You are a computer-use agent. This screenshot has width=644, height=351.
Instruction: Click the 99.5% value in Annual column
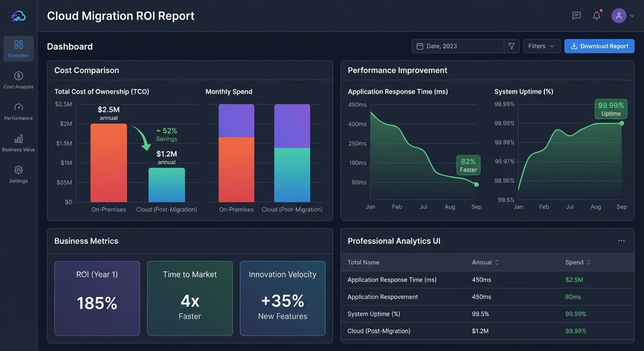(x=481, y=314)
